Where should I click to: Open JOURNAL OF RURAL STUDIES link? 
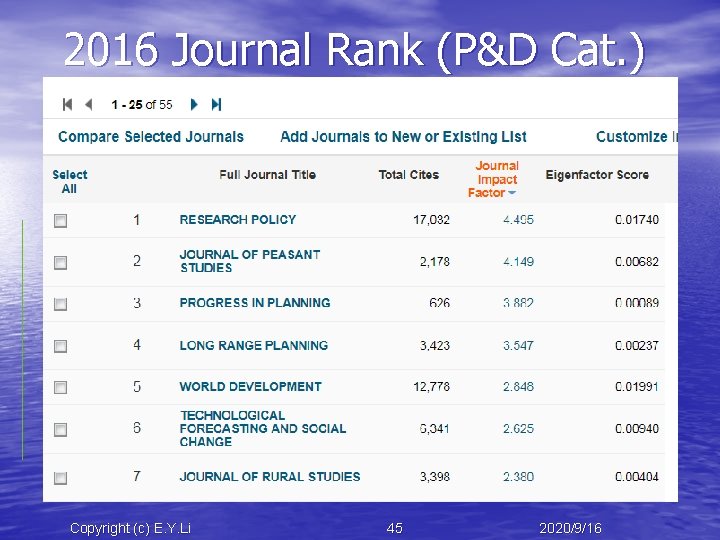270,477
